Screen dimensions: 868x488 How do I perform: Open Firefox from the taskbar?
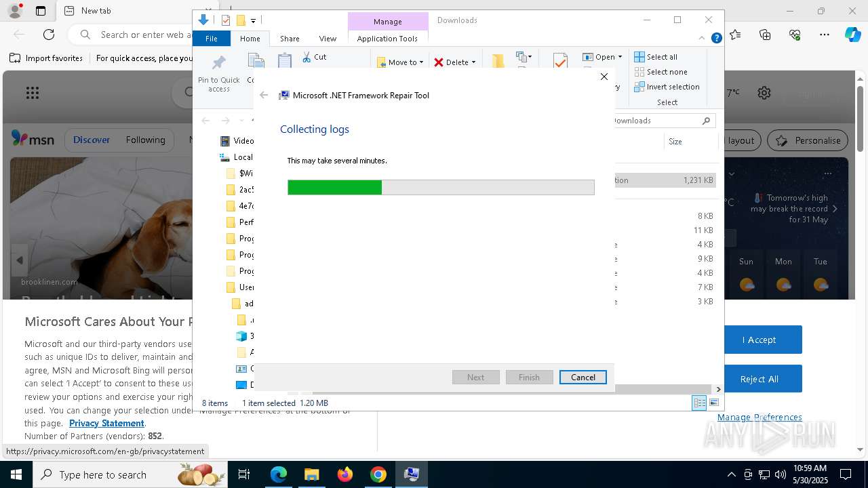[x=345, y=474]
